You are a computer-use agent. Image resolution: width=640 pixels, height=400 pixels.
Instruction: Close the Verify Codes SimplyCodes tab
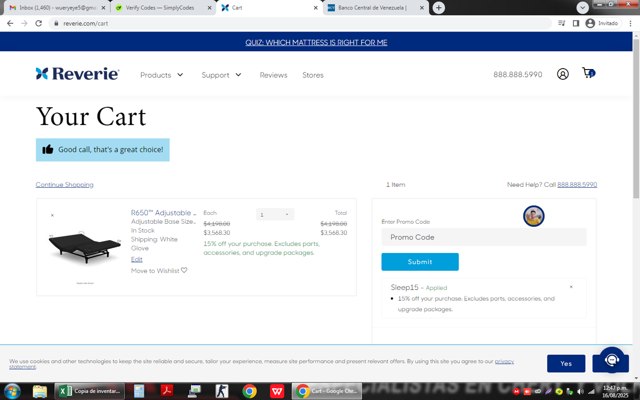(x=209, y=8)
